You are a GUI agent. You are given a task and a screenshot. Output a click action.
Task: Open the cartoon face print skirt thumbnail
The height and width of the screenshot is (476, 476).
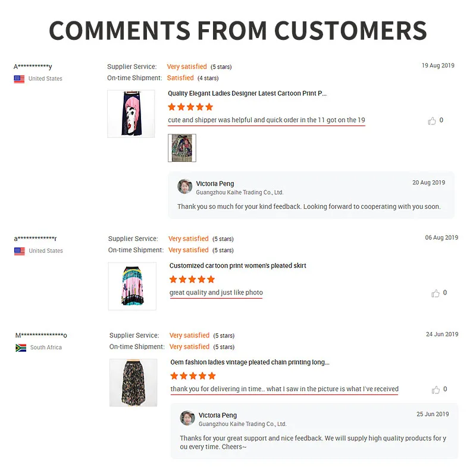point(131,114)
